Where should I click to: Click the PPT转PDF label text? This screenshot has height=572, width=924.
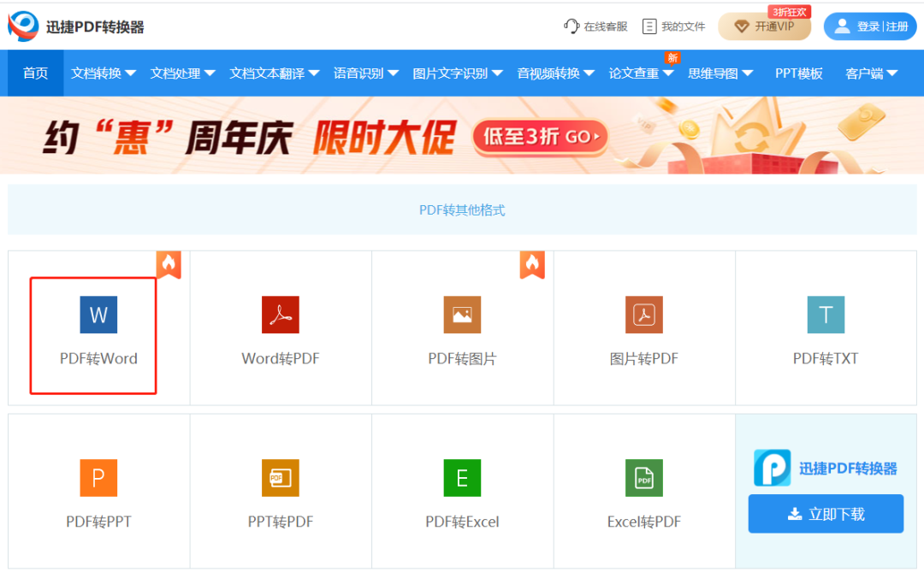281,522
